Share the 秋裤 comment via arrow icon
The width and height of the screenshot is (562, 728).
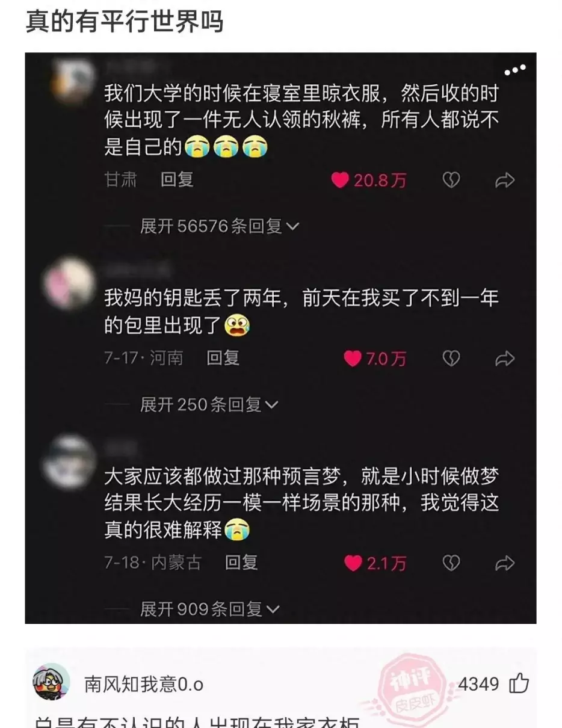tap(505, 180)
